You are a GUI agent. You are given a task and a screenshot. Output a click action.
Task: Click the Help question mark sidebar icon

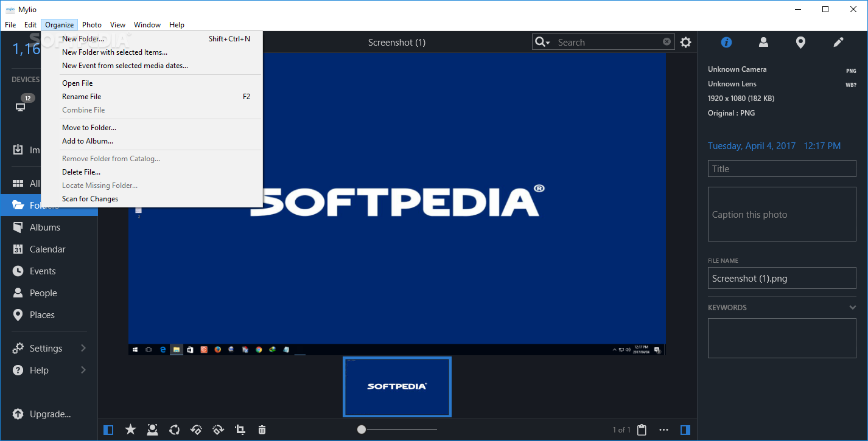[x=18, y=370]
